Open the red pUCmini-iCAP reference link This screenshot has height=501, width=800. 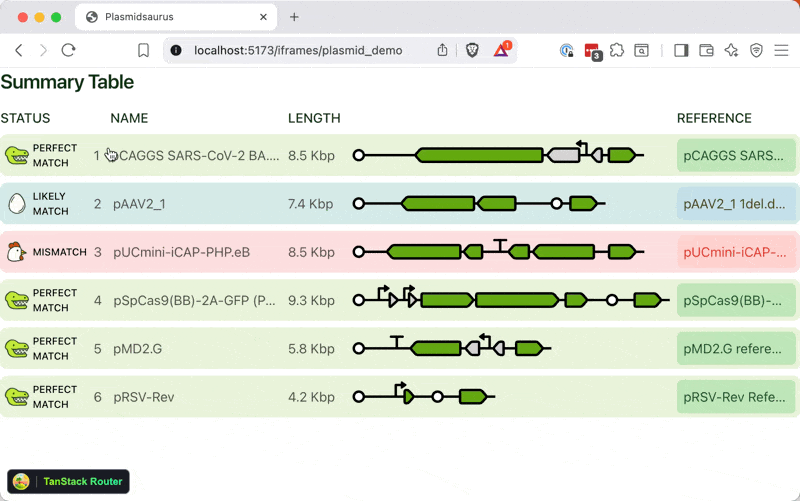(736, 252)
